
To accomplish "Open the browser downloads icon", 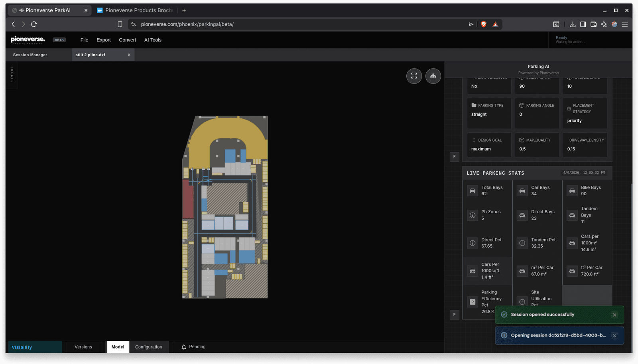I will click(x=573, y=24).
